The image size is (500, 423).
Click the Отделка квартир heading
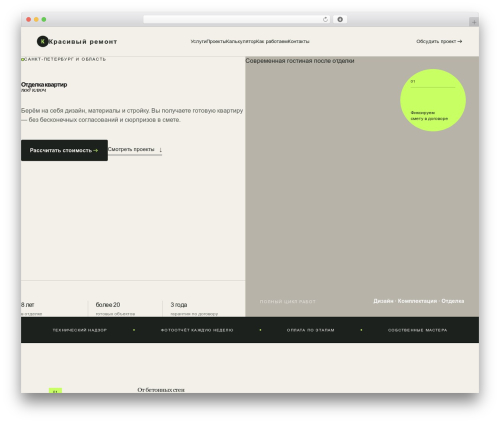click(x=44, y=85)
